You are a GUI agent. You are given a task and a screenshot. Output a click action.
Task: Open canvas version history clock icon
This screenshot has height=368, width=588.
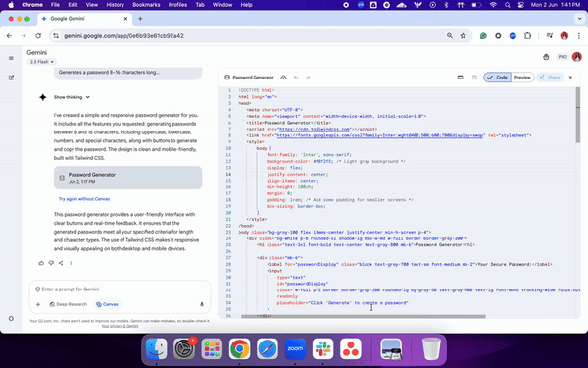[474, 78]
